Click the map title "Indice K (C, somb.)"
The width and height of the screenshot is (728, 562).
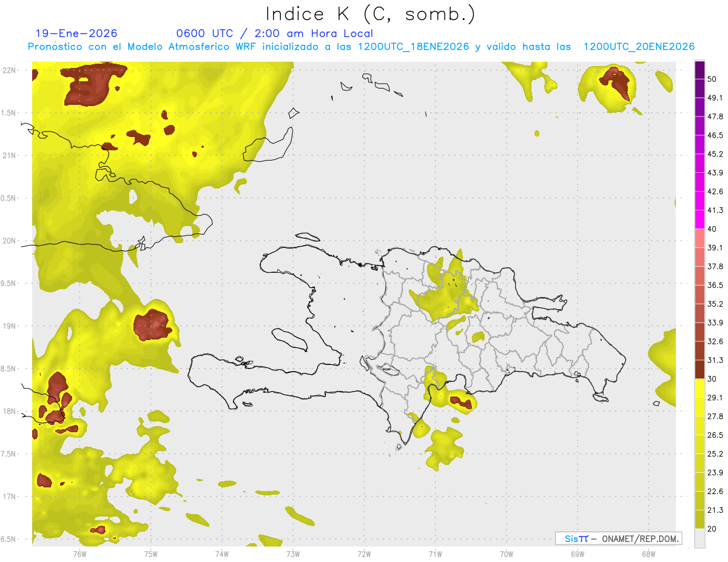pos(370,14)
